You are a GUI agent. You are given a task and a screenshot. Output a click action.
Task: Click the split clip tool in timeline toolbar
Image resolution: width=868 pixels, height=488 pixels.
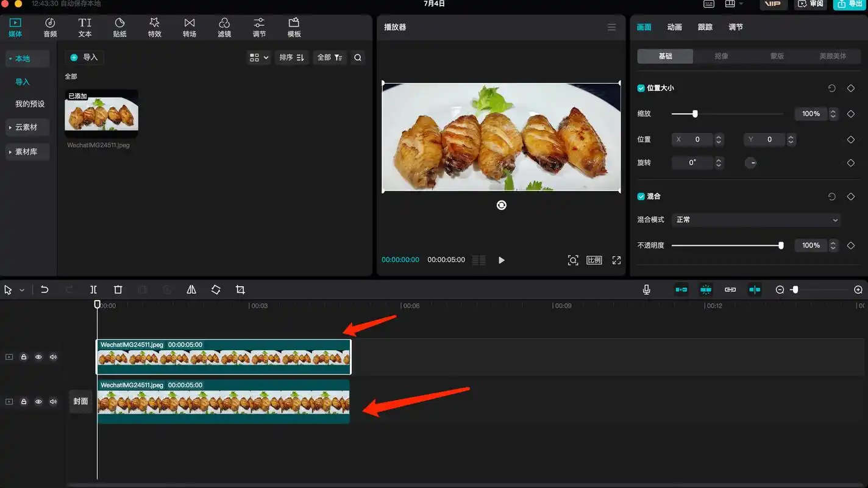tap(93, 290)
